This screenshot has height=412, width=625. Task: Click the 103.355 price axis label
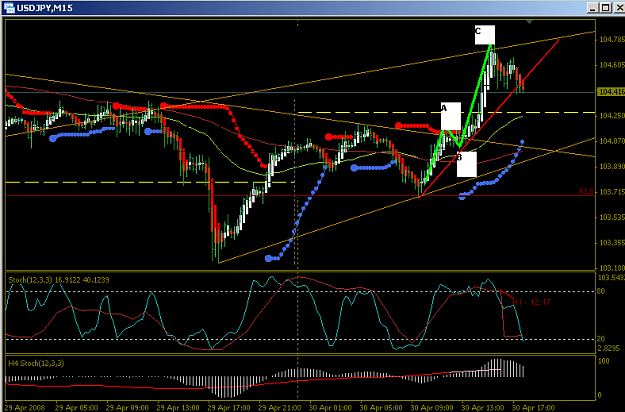pos(612,243)
